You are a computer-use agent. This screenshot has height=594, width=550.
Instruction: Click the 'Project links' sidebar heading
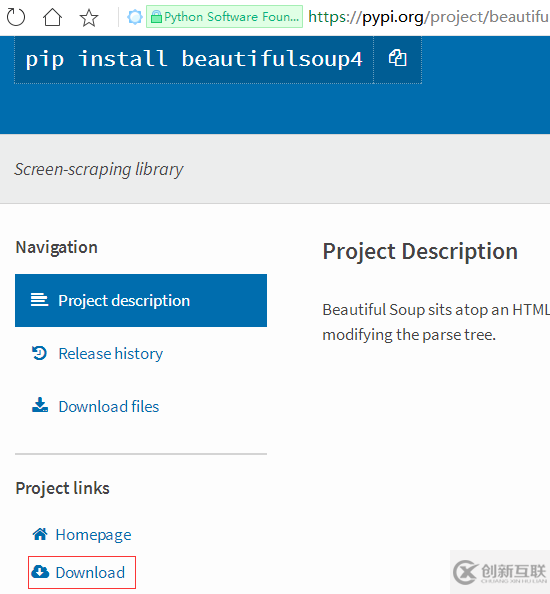click(62, 488)
